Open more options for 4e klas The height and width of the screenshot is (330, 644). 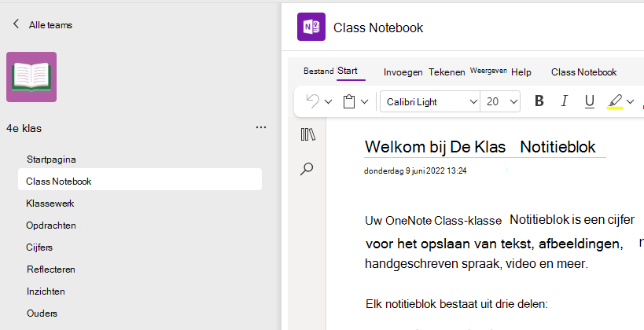261,127
